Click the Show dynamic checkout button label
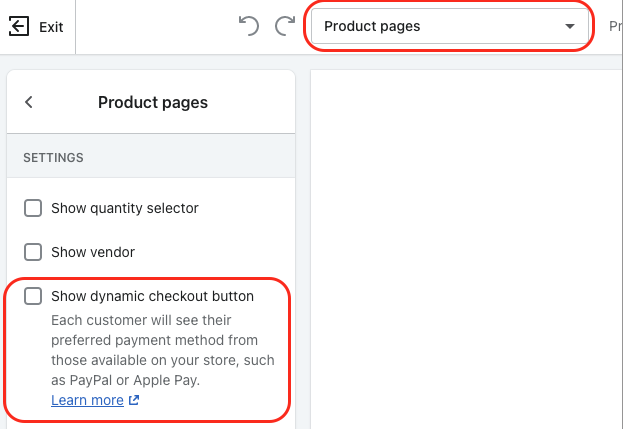The image size is (623, 429). 152,296
